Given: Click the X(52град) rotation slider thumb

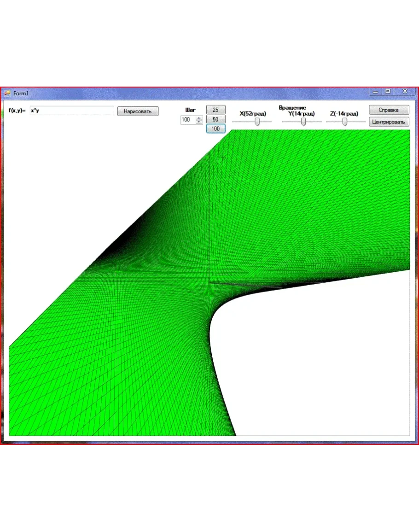Looking at the screenshot, I should (257, 122).
